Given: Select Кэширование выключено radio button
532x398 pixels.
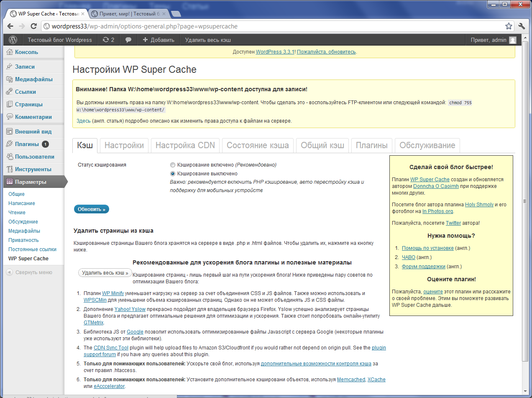Looking at the screenshot, I should pos(173,174).
